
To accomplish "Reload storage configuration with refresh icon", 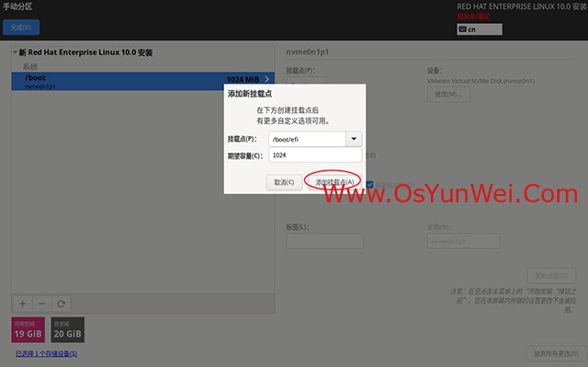I will click(62, 304).
